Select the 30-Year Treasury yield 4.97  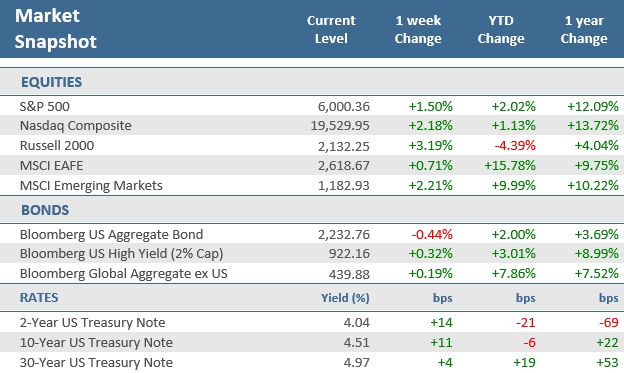tap(357, 363)
